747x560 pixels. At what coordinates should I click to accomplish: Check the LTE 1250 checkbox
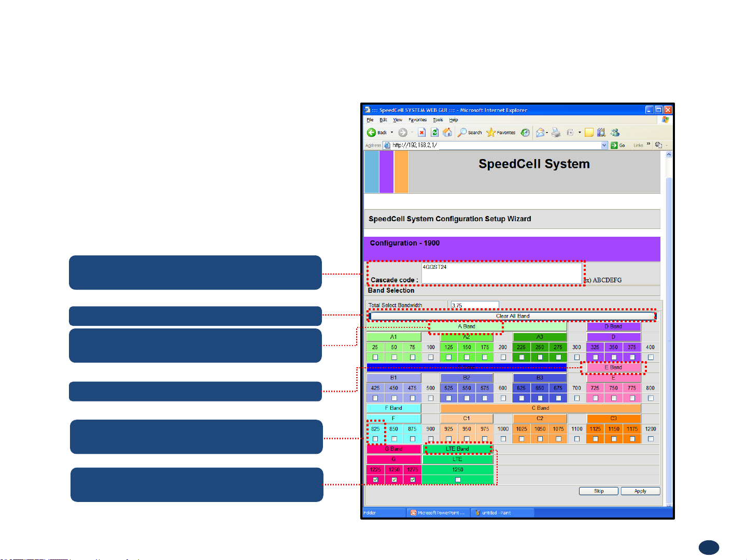[458, 480]
